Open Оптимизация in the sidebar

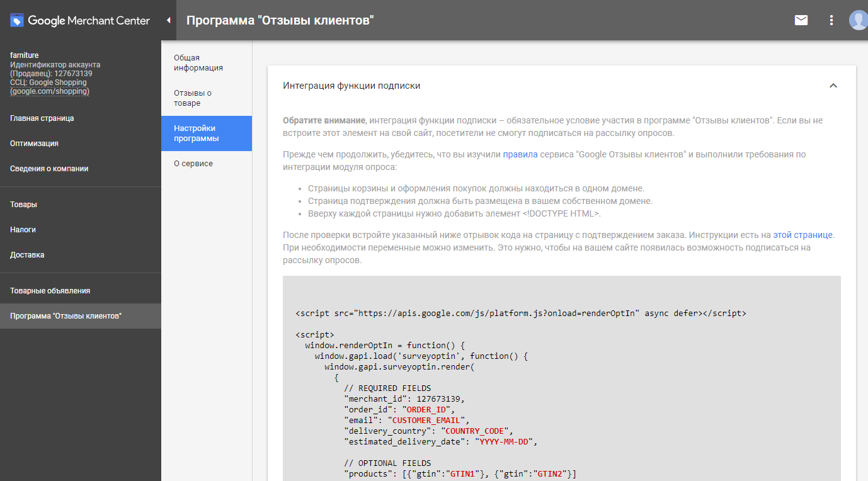[34, 144]
